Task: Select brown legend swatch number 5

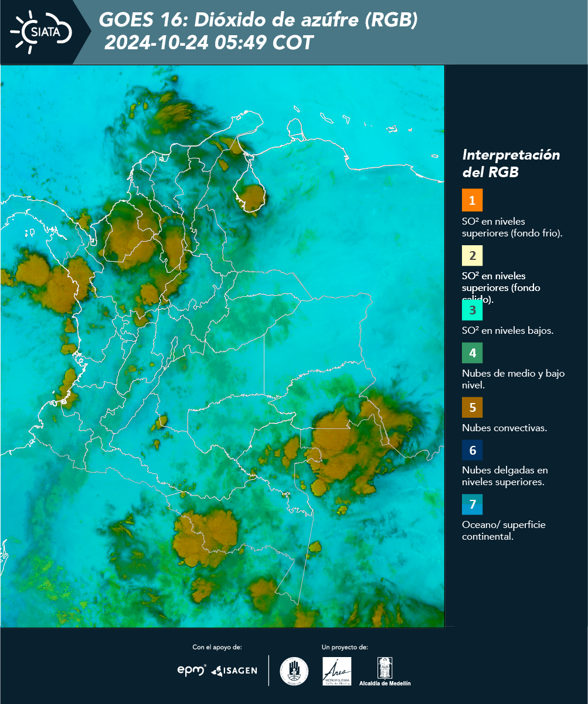Action: 472,407
